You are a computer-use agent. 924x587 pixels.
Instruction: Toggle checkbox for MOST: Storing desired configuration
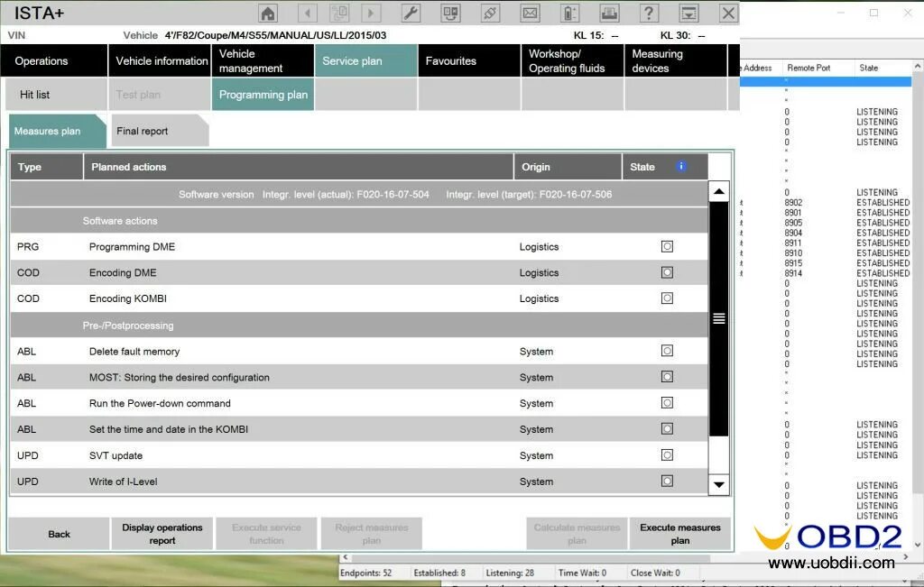point(667,377)
